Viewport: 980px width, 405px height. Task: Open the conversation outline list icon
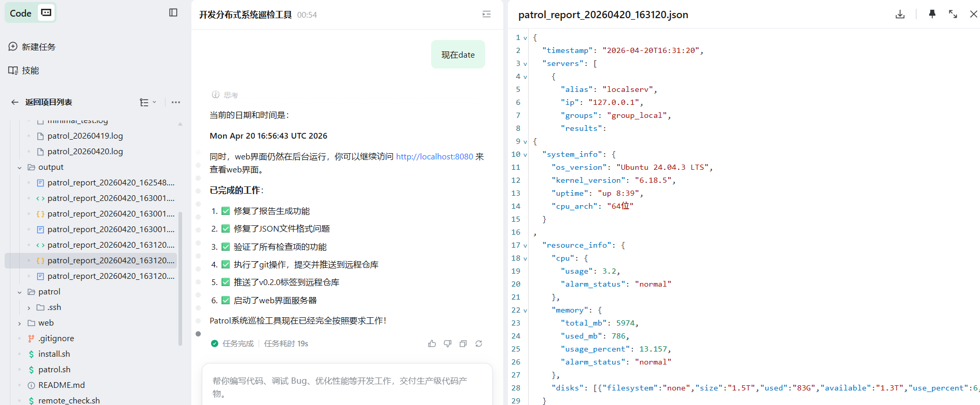486,15
